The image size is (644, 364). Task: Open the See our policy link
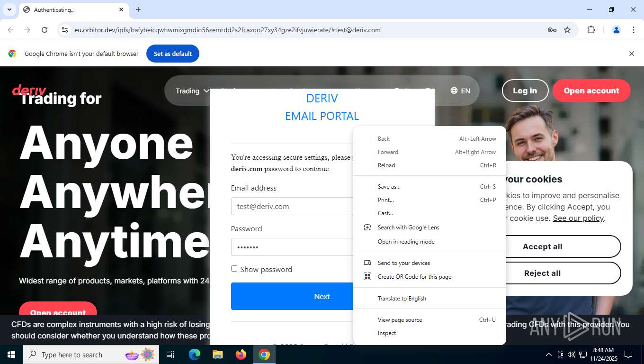pyautogui.click(x=578, y=218)
